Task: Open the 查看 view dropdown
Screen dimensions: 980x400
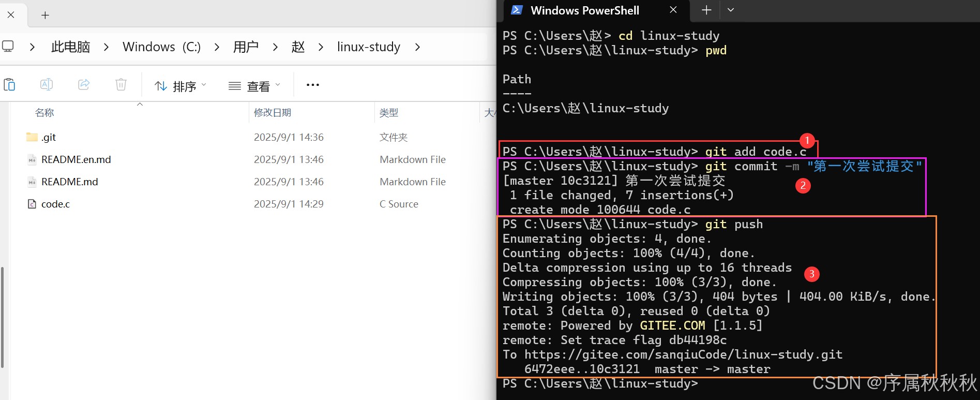Action: (x=254, y=86)
